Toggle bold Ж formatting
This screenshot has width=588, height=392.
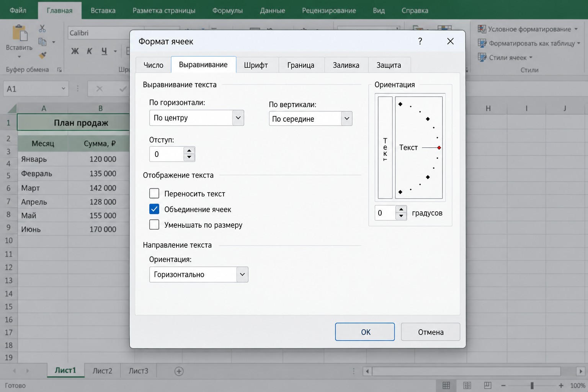pos(75,51)
